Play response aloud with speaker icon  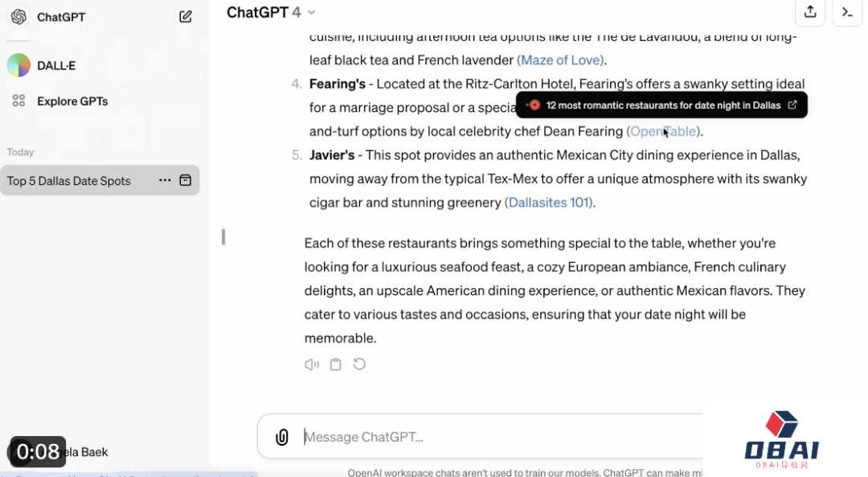tap(312, 364)
